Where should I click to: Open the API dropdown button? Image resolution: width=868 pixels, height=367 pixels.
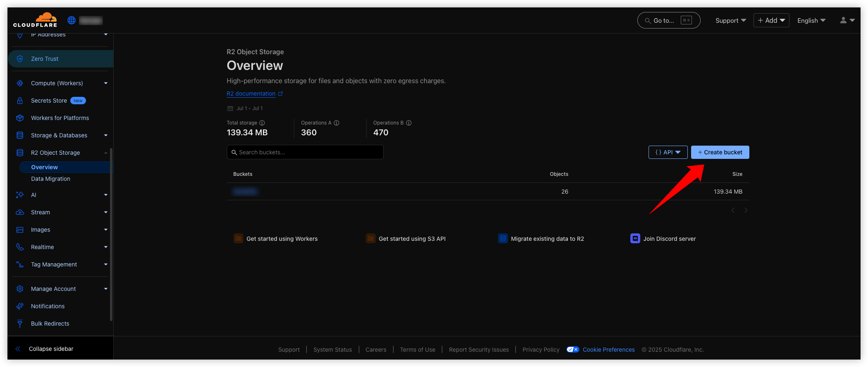click(x=668, y=152)
